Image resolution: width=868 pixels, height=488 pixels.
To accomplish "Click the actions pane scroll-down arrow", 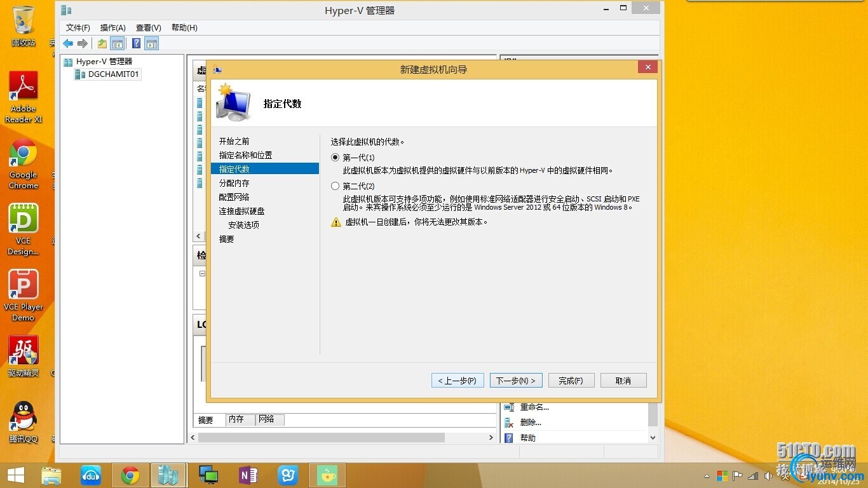I will click(653, 438).
